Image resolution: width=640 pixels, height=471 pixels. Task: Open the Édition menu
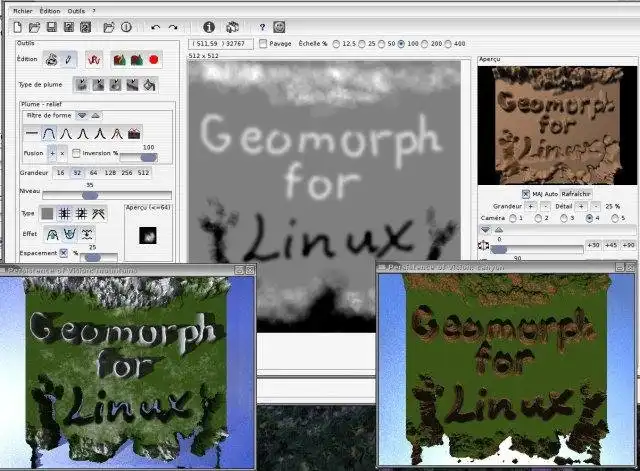50,11
